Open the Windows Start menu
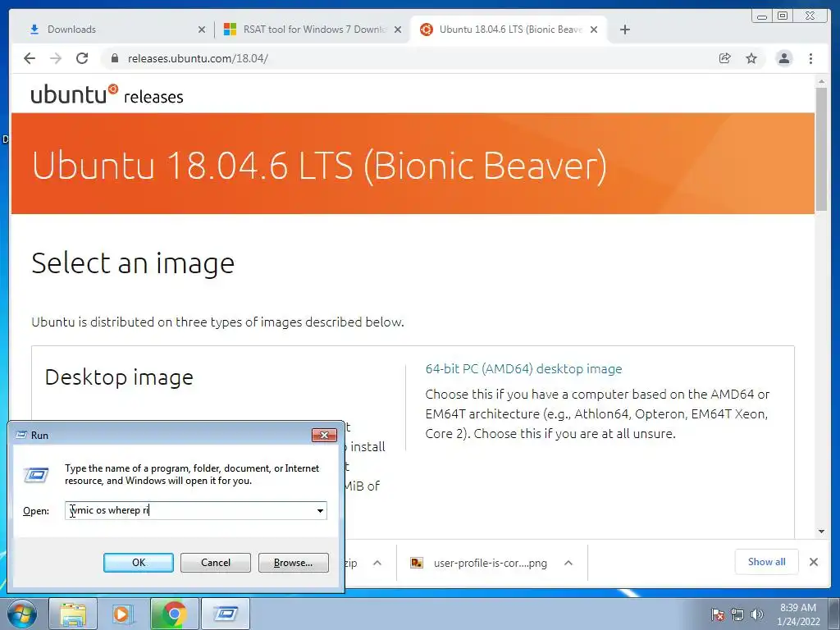Screen dimensions: 840x630 coord(22,614)
